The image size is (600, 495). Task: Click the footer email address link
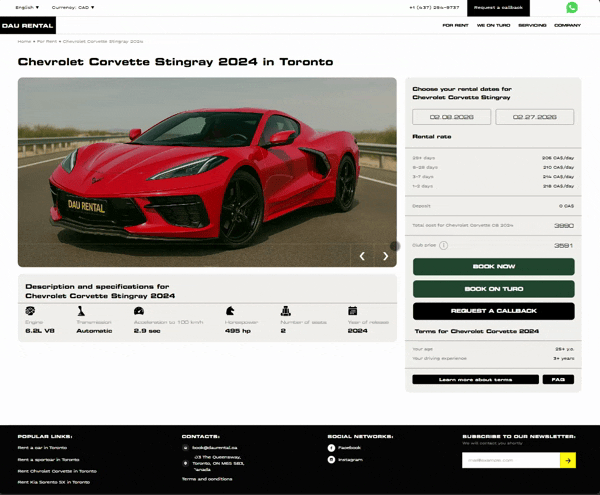tap(215, 448)
